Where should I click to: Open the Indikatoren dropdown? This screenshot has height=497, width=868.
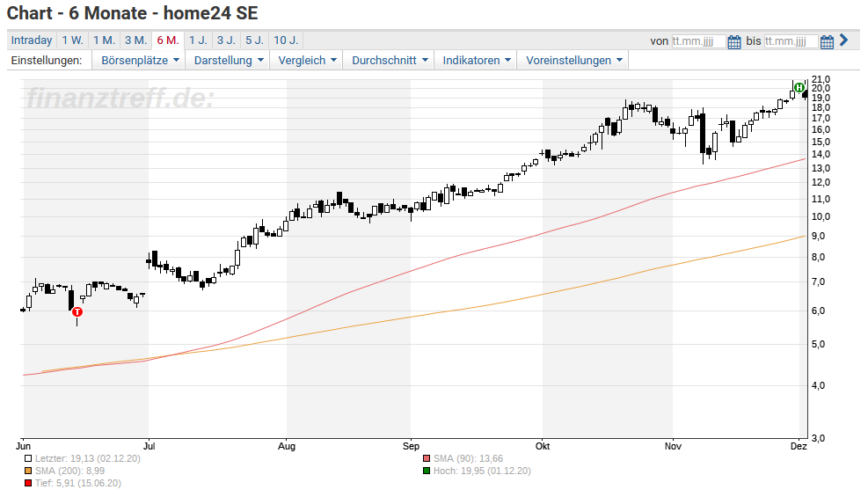coord(476,61)
